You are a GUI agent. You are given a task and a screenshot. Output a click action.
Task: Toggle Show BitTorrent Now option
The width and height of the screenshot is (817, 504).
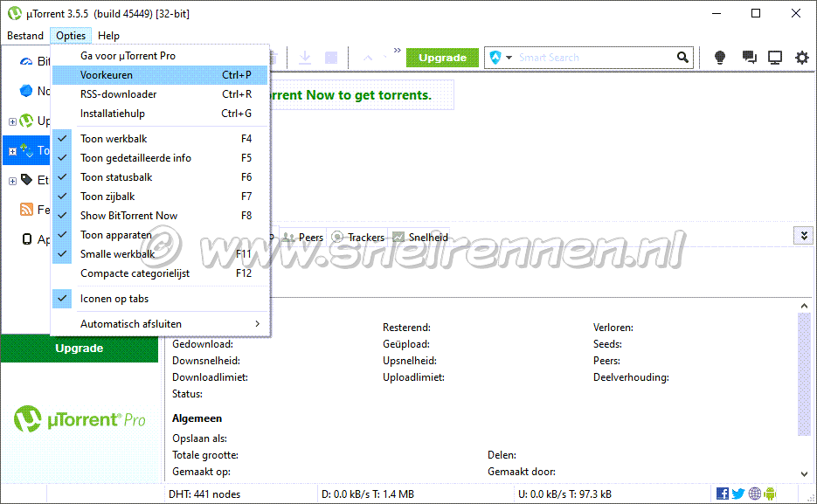tap(160, 216)
